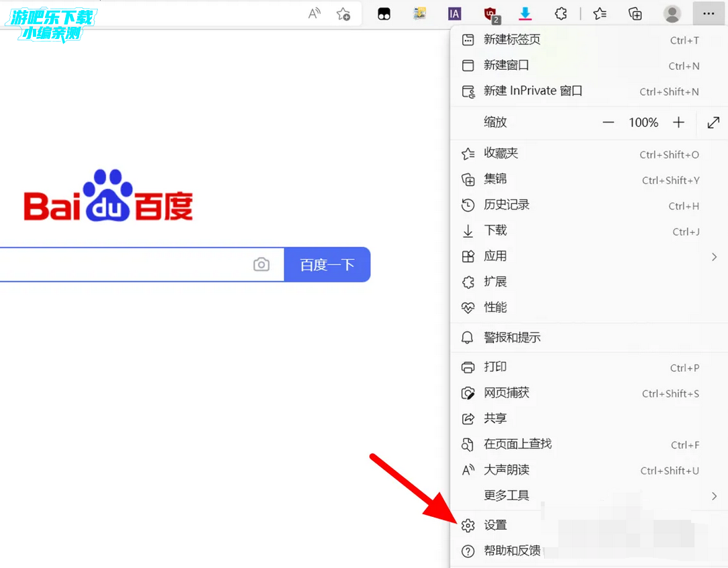Open 帮助和反馈 menu item
This screenshot has height=568, width=728.
point(588,551)
